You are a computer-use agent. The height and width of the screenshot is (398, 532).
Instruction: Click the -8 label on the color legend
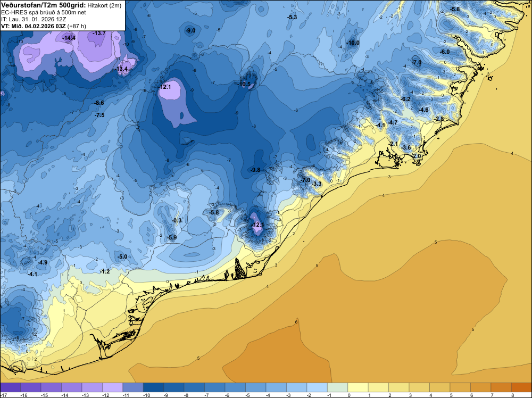[x=187, y=395]
